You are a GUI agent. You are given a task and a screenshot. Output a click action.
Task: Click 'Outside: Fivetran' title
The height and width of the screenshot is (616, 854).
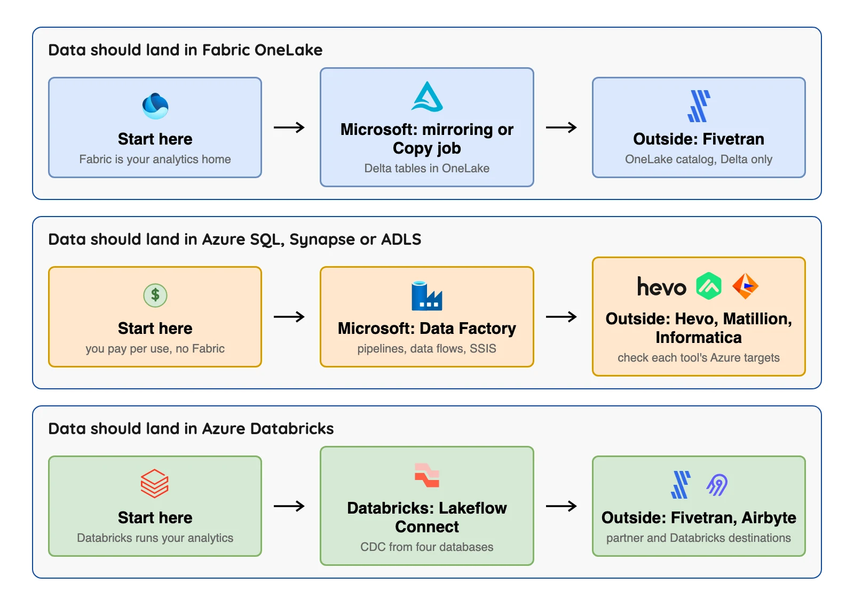coord(699,139)
